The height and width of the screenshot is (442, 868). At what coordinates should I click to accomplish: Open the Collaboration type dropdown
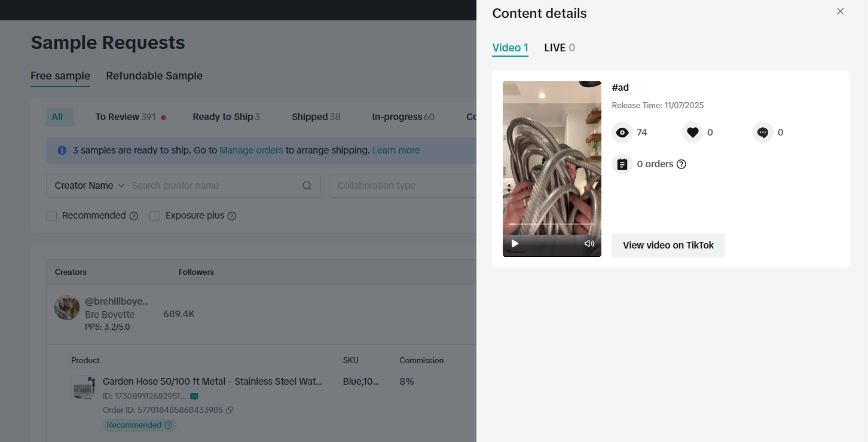click(402, 186)
